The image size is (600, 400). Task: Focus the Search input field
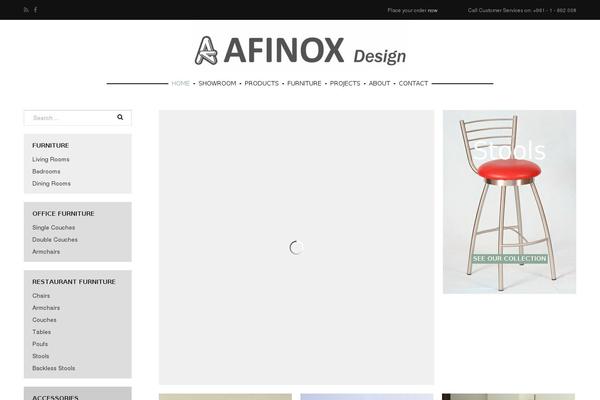pyautogui.click(x=70, y=118)
